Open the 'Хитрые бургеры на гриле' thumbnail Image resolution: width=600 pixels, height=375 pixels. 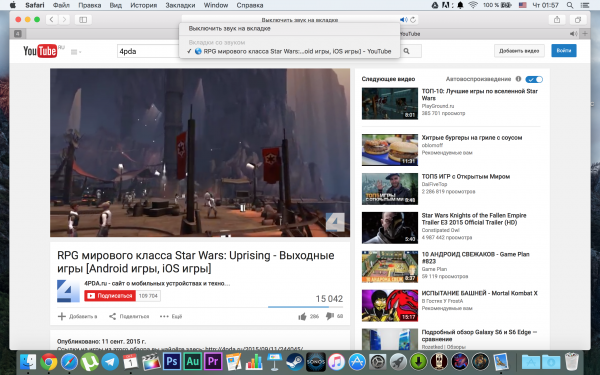click(x=390, y=150)
